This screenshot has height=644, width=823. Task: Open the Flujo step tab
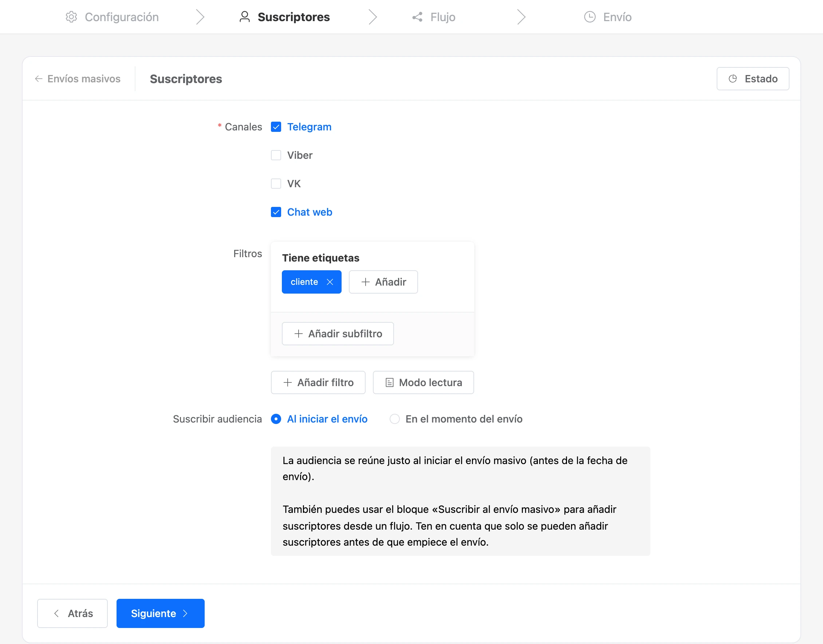click(434, 17)
